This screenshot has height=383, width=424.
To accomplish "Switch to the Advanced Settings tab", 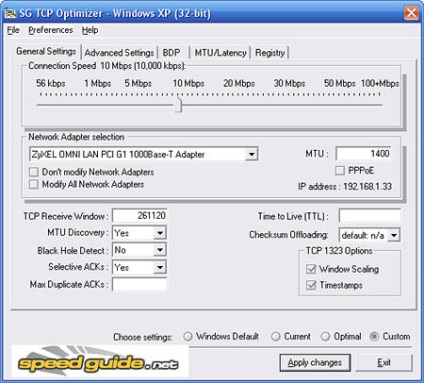I will coord(119,53).
